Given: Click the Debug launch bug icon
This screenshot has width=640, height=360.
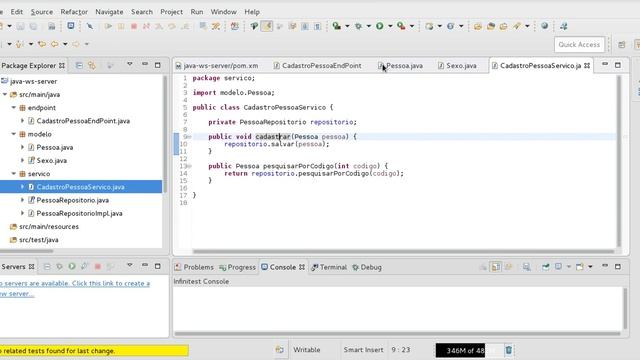Looking at the screenshot, I should coord(358,26).
